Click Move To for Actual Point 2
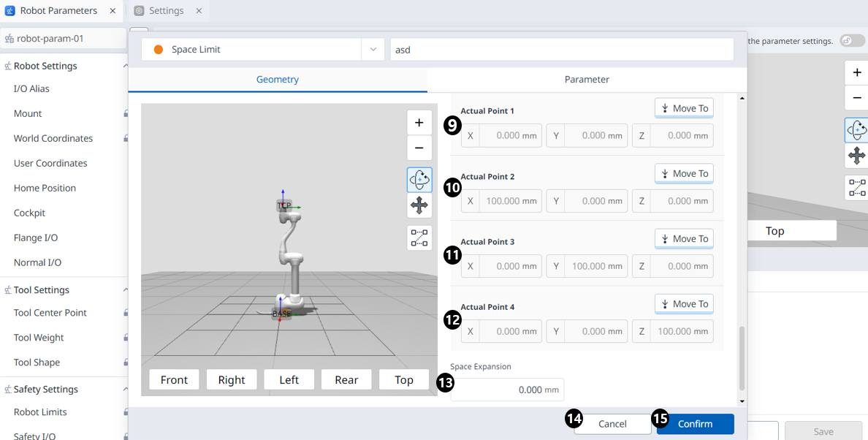 tap(684, 174)
